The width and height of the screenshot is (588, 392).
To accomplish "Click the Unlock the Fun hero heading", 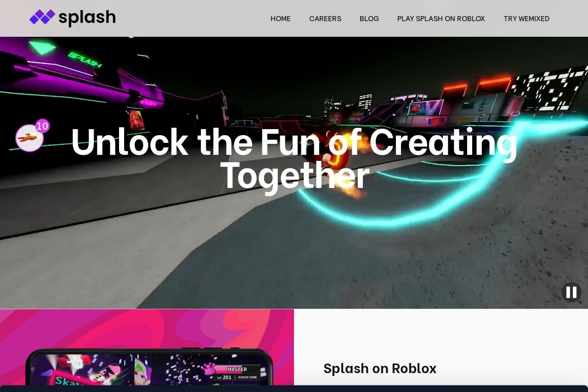I will coord(294,158).
